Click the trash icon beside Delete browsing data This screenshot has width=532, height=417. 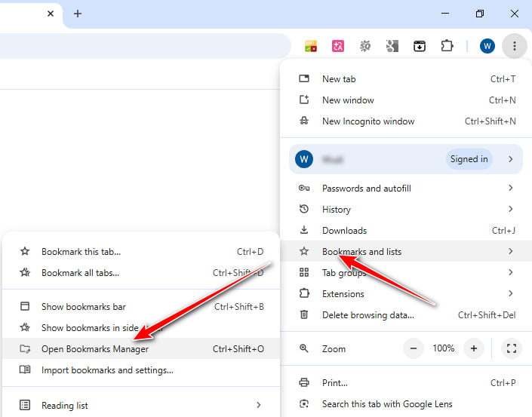pyautogui.click(x=304, y=314)
